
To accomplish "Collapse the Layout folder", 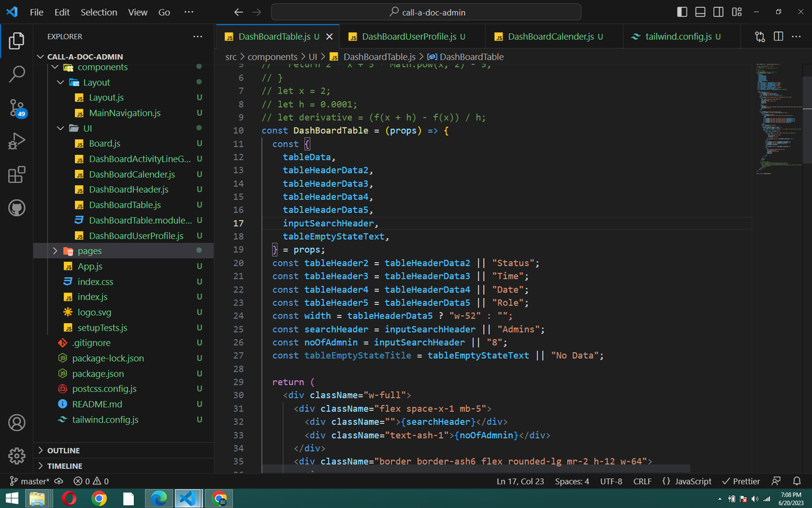I will point(123,82).
